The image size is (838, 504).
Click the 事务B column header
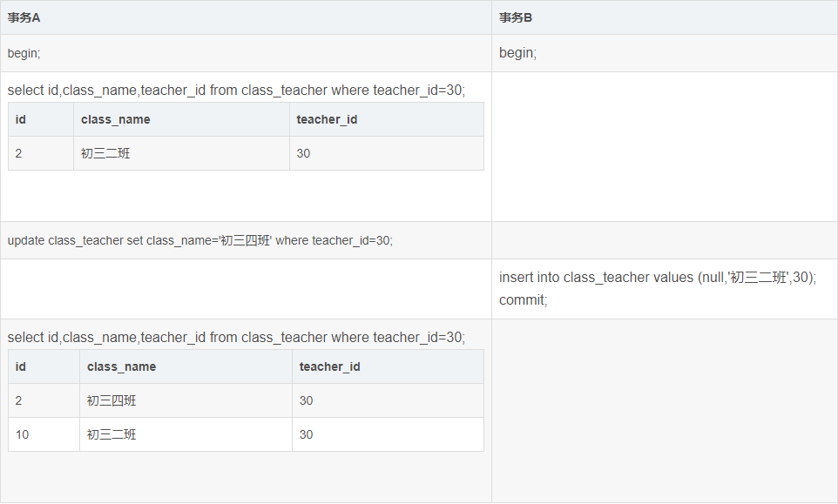pos(516,17)
